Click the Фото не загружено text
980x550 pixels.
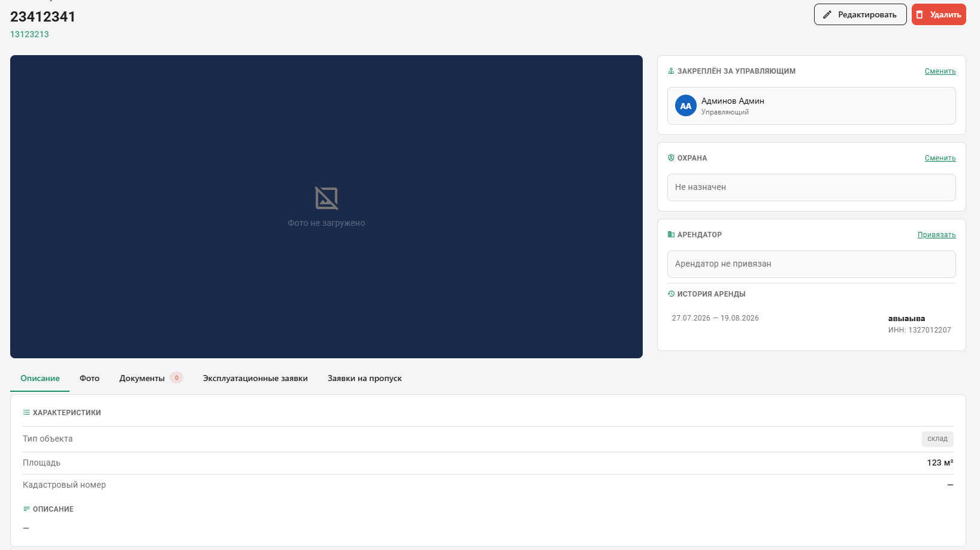[326, 223]
